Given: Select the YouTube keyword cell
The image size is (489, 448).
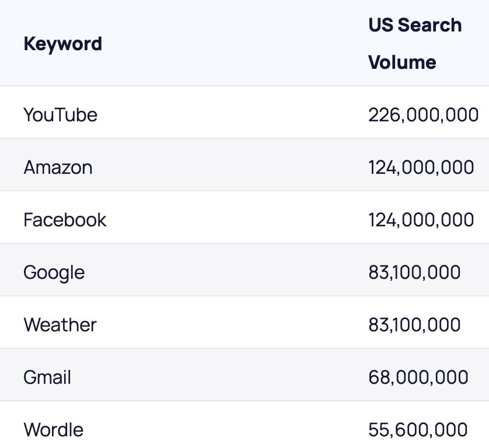Looking at the screenshot, I should tap(61, 115).
